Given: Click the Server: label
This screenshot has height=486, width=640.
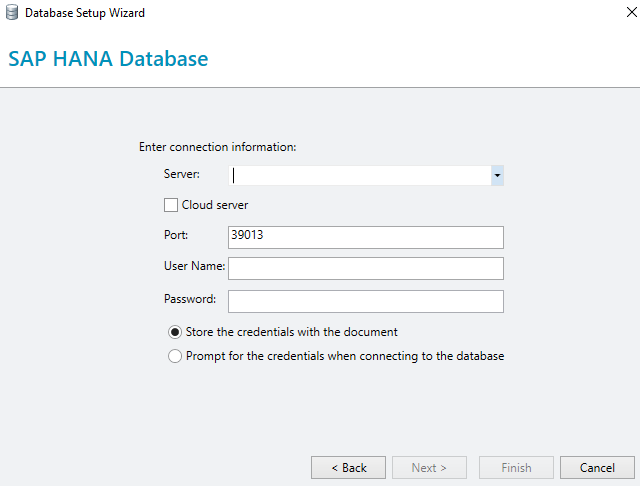Looking at the screenshot, I should pyautogui.click(x=182, y=174).
